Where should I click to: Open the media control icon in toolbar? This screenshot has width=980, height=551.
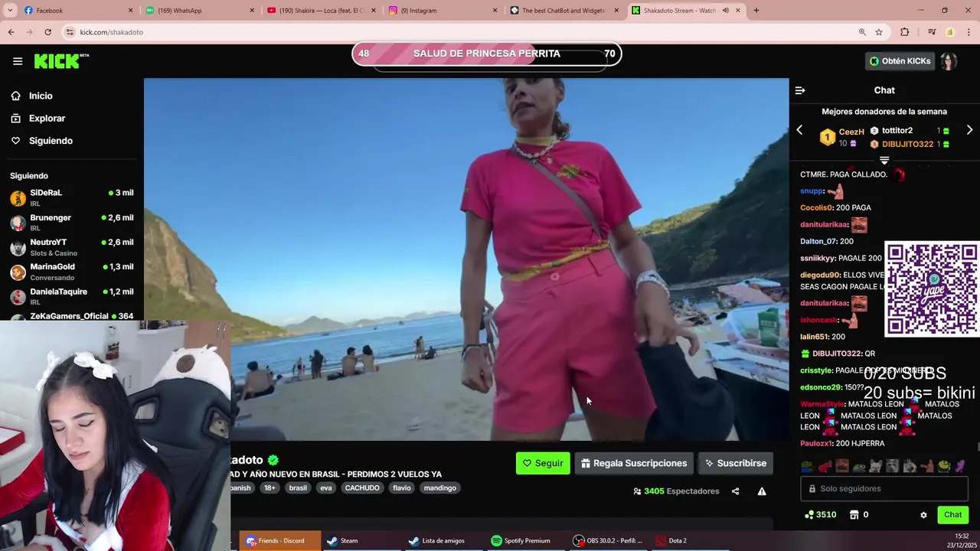(x=932, y=32)
